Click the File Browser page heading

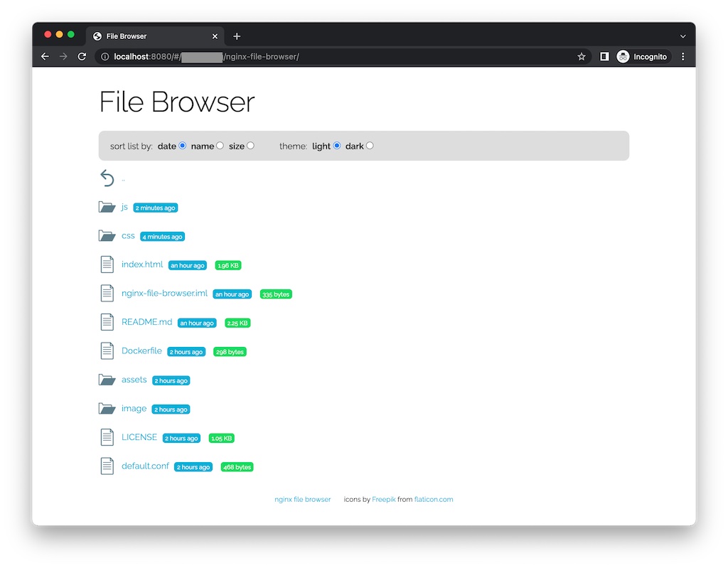[x=177, y=102]
